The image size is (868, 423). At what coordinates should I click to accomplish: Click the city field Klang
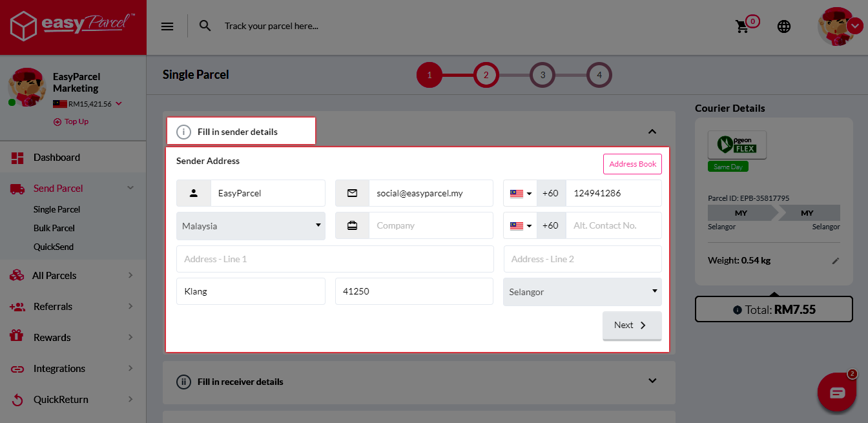point(251,291)
